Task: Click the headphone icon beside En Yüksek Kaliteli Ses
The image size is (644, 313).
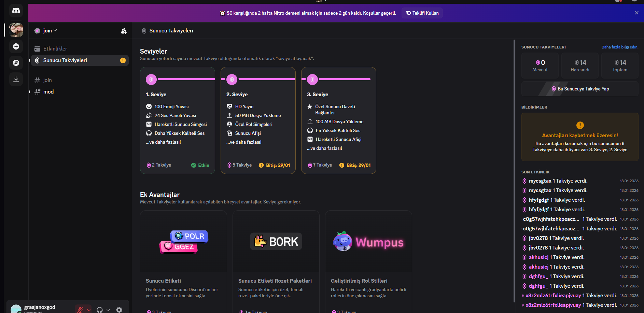Action: [x=310, y=130]
